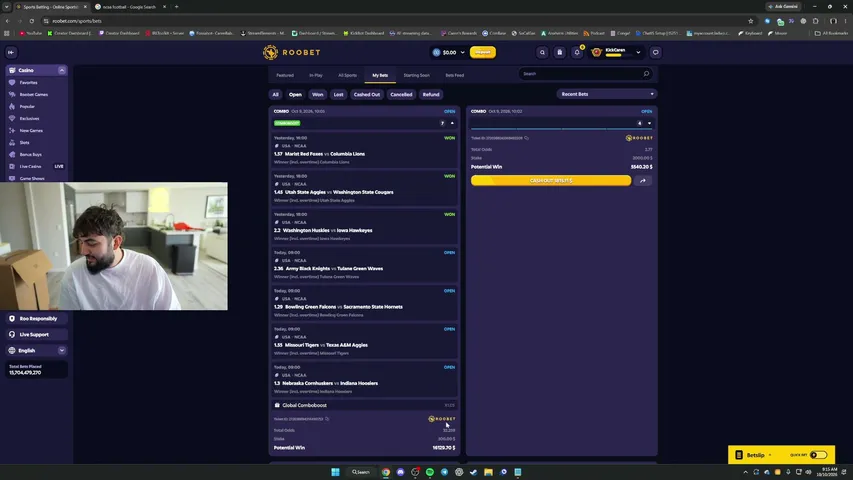Copy the ticket ID of second combo

click(x=527, y=138)
